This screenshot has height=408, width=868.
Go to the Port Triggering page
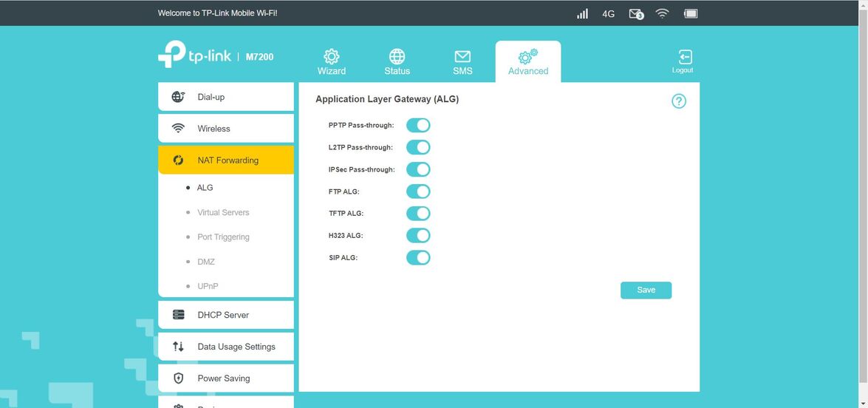coord(223,237)
